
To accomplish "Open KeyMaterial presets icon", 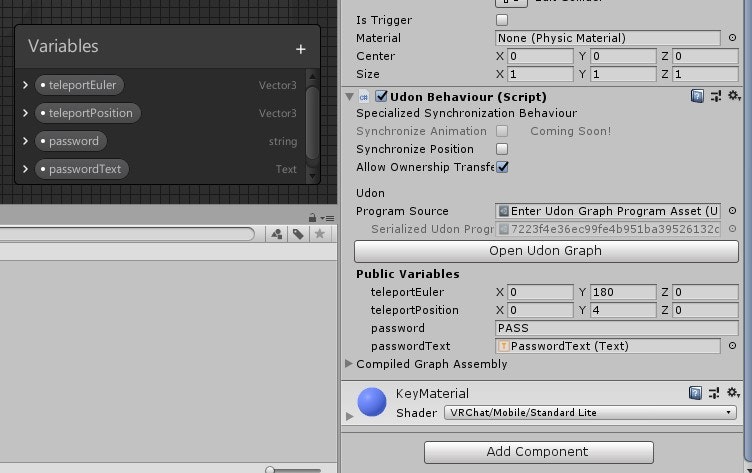I will coord(714,393).
